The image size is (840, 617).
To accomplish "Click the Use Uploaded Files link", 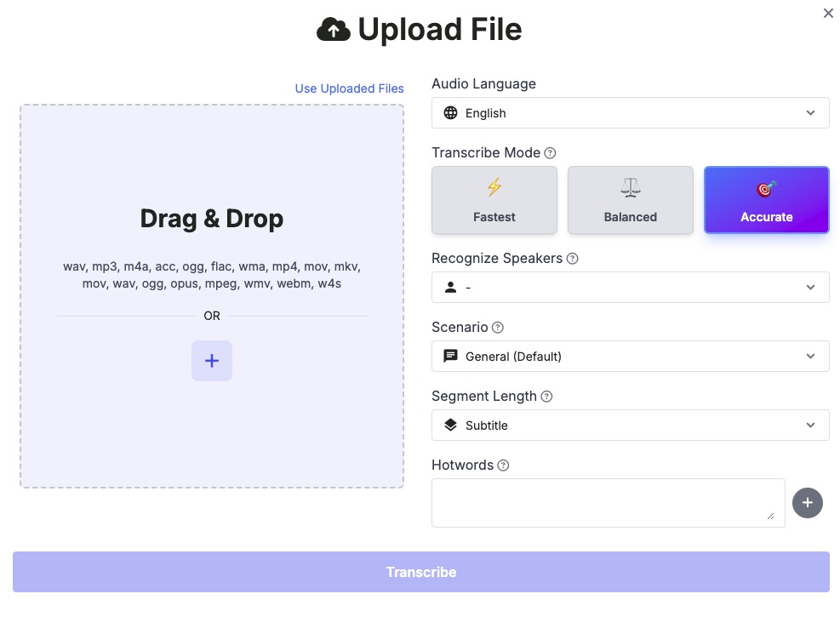I will pos(349,89).
